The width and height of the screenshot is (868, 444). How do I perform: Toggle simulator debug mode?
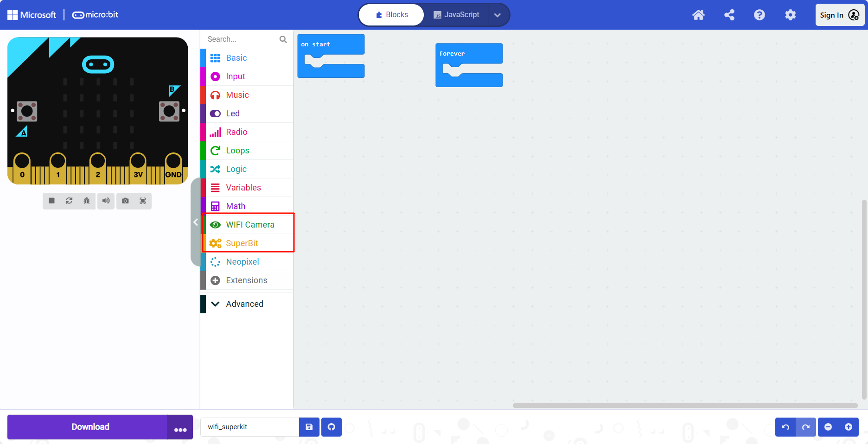[87, 201]
